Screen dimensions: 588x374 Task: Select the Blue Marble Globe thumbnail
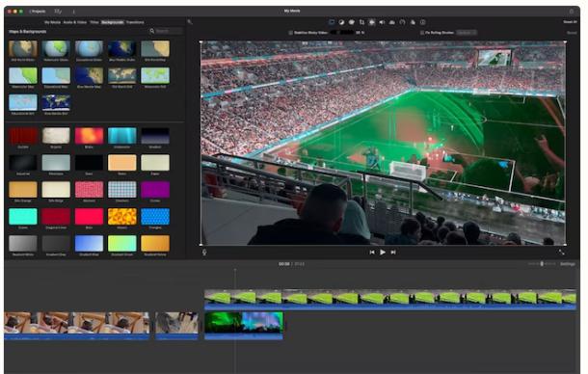(121, 49)
